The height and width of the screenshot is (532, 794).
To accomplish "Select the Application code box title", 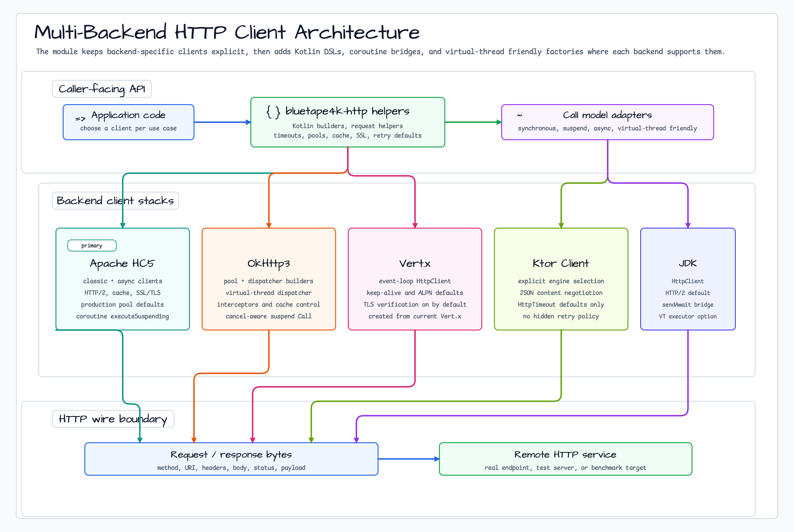I will pos(128,115).
